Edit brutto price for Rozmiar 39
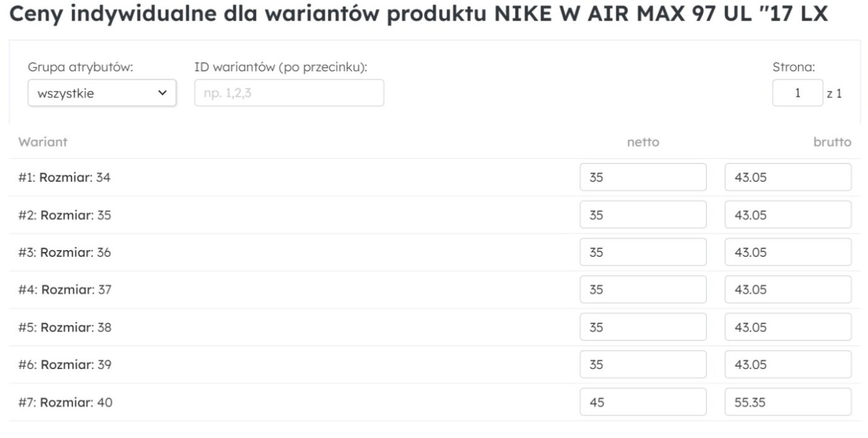Viewport: 868px width, 438px height. (787, 364)
